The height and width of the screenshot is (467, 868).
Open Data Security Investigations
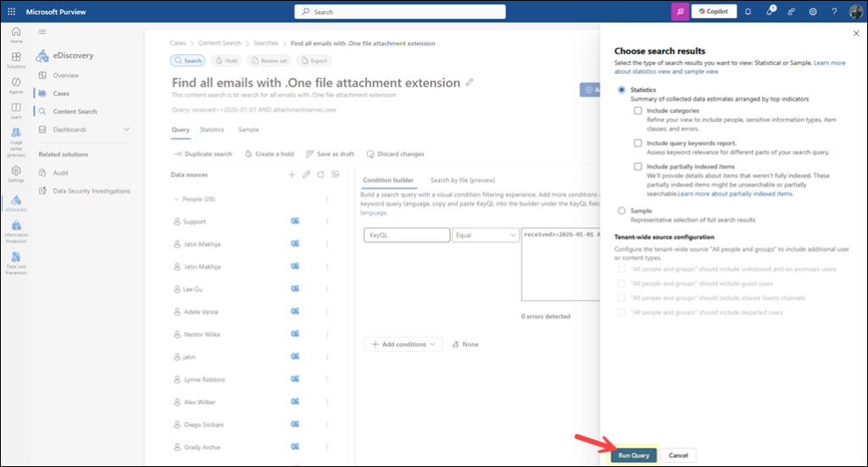[x=92, y=191]
